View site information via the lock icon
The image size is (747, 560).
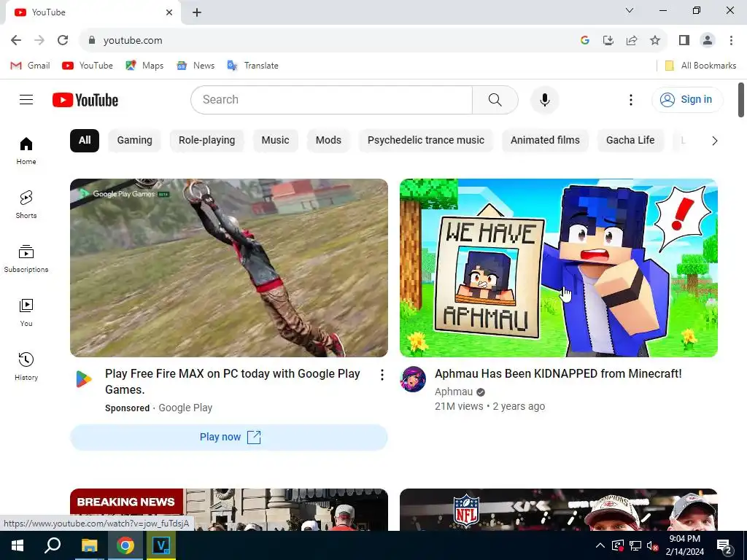coord(92,41)
